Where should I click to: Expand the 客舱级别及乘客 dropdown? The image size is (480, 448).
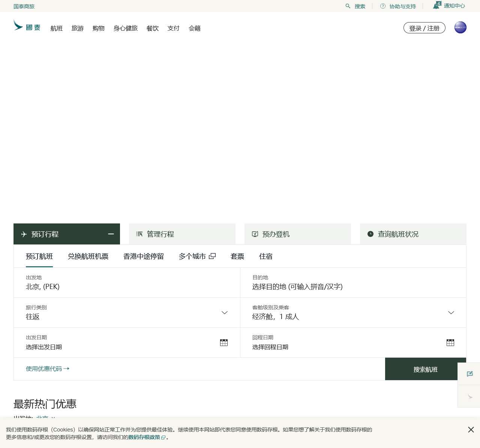coord(451,313)
